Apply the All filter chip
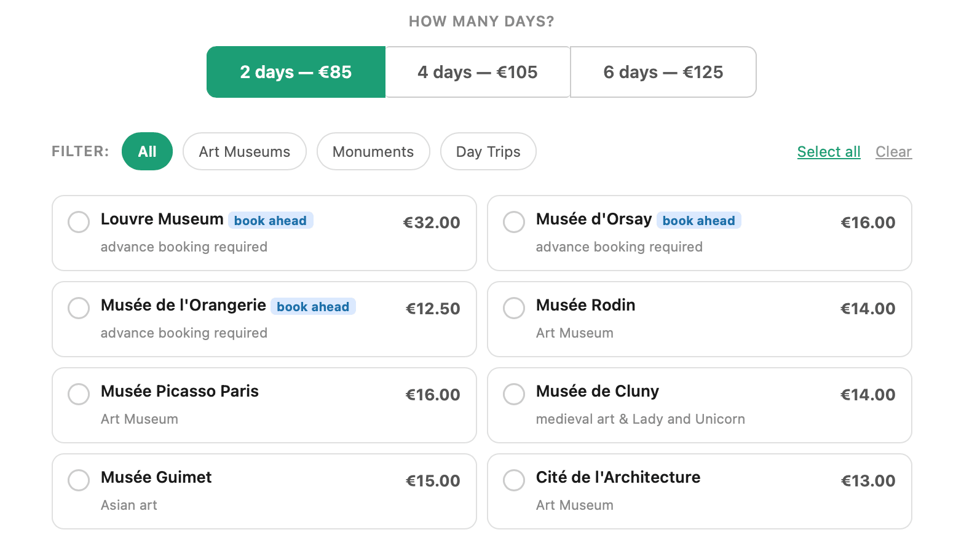Screen dimensions: 980x535 click(x=147, y=151)
